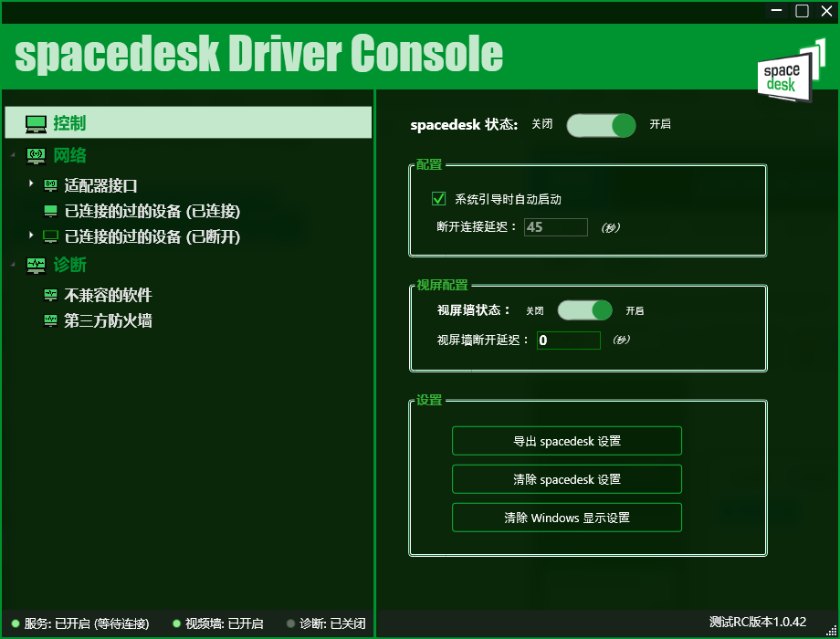Click the network monitor icon beside 网络

(x=36, y=156)
